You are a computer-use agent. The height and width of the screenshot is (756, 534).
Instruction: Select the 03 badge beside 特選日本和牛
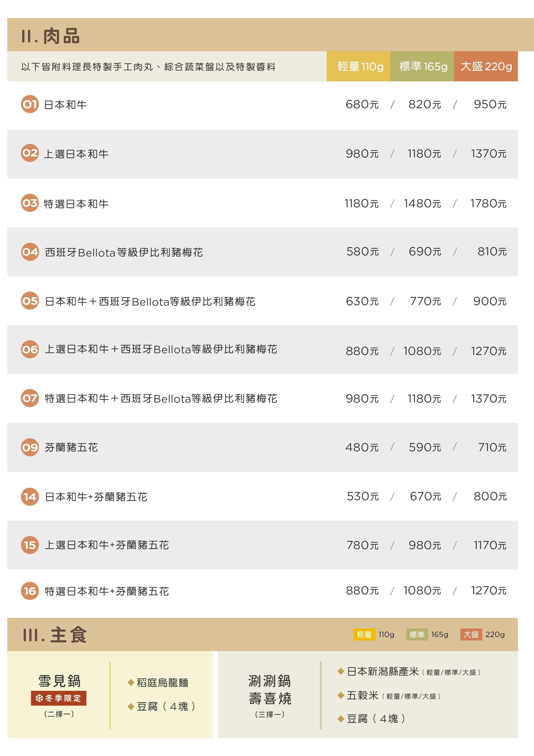[x=30, y=203]
